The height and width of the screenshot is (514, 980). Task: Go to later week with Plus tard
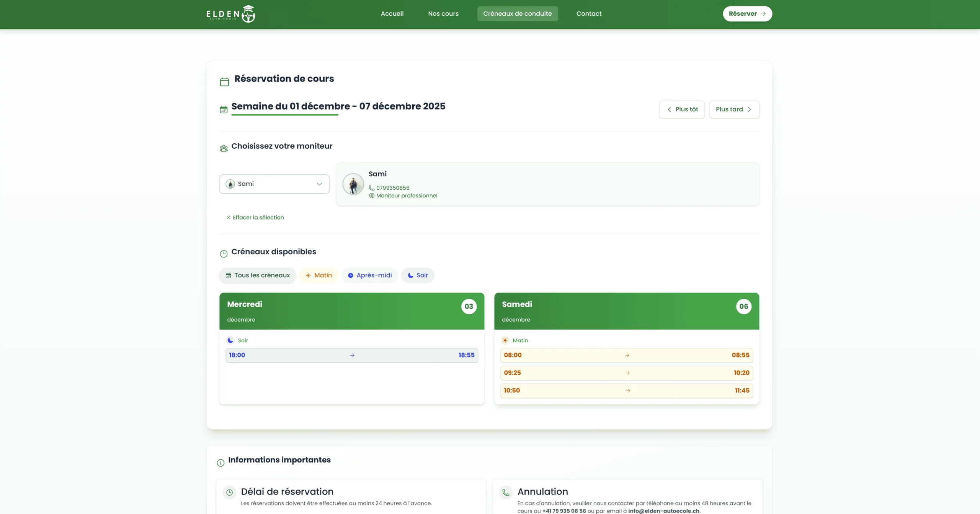(734, 109)
